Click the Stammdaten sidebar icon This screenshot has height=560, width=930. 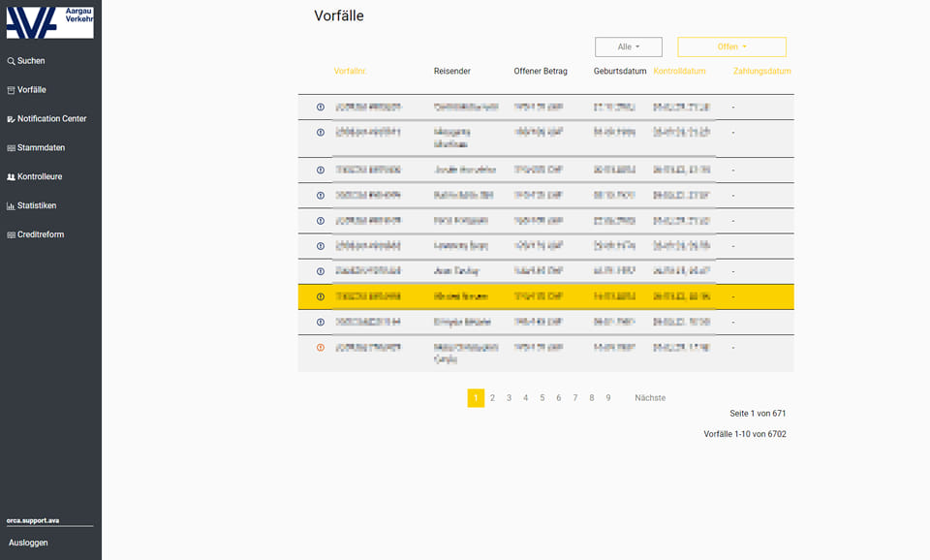tap(11, 148)
